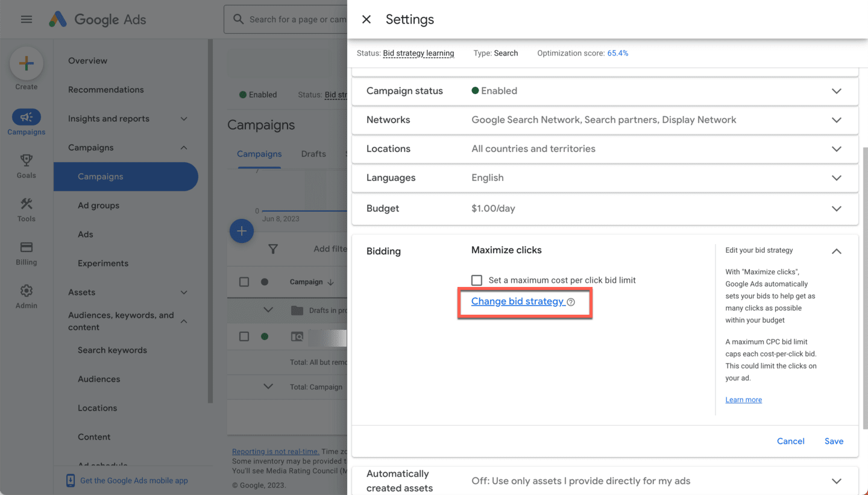
Task: Click the Google Ads logo
Action: click(x=98, y=19)
